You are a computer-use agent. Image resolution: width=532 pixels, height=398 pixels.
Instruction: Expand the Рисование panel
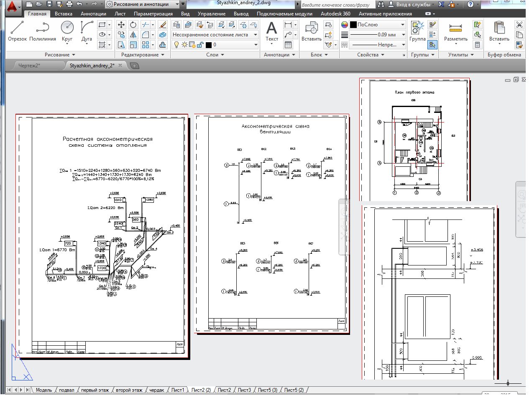pos(60,55)
